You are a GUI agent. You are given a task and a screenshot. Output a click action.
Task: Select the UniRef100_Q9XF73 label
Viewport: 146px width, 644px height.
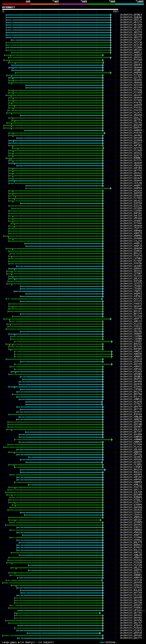pyautogui.click(x=131, y=319)
